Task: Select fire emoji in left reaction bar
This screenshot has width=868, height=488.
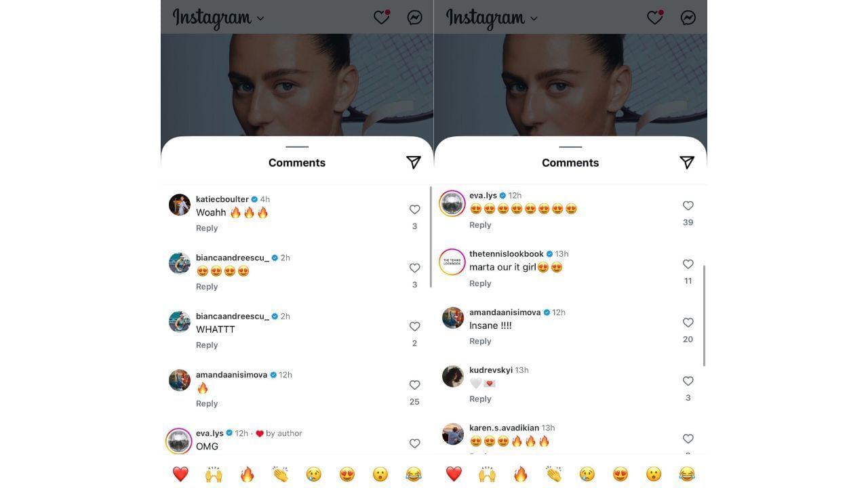Action: [x=247, y=474]
